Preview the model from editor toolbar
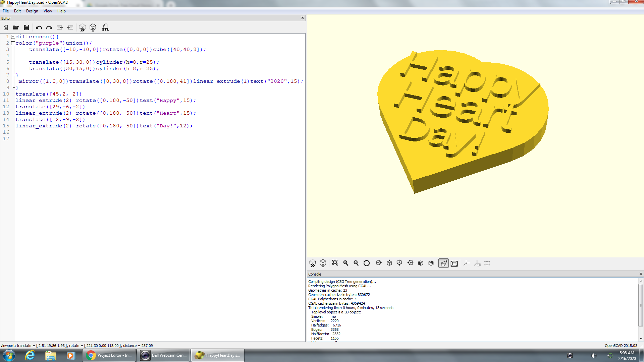The width and height of the screenshot is (644, 362). pos(83,27)
